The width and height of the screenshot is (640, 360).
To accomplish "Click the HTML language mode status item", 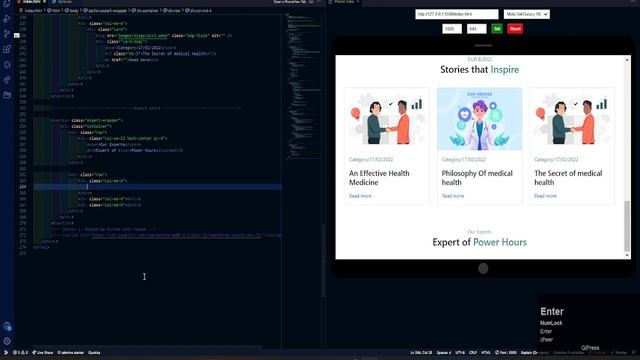I will (x=486, y=353).
